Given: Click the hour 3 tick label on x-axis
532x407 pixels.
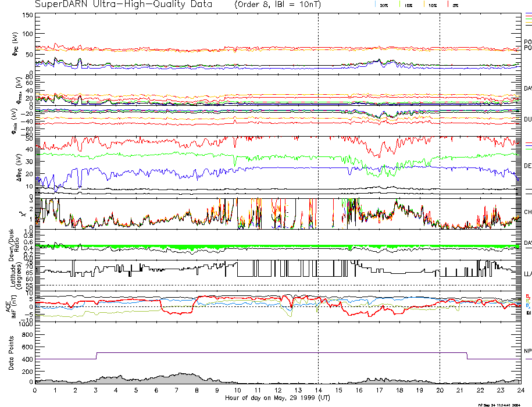Looking at the screenshot, I should tap(96, 390).
